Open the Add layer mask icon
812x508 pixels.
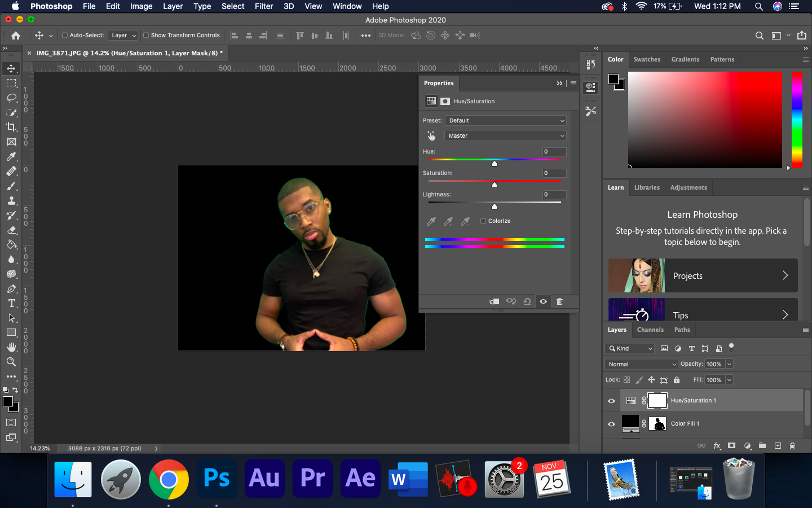point(731,446)
